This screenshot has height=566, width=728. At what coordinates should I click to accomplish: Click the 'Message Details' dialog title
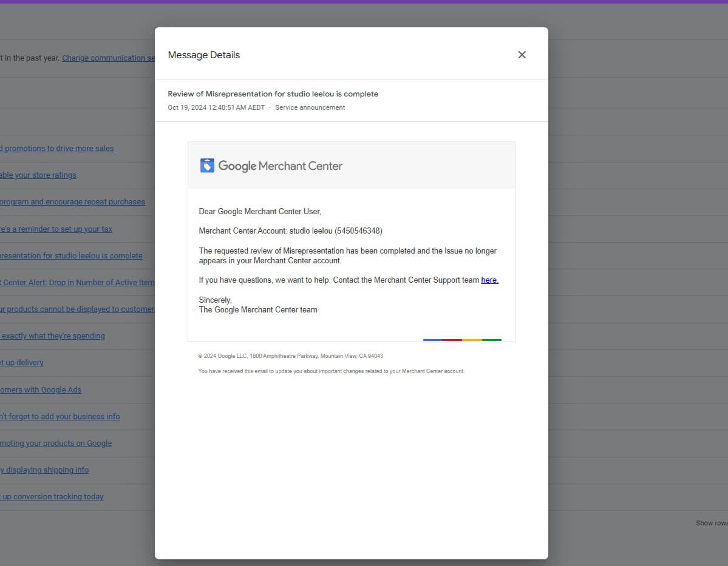[x=204, y=55]
